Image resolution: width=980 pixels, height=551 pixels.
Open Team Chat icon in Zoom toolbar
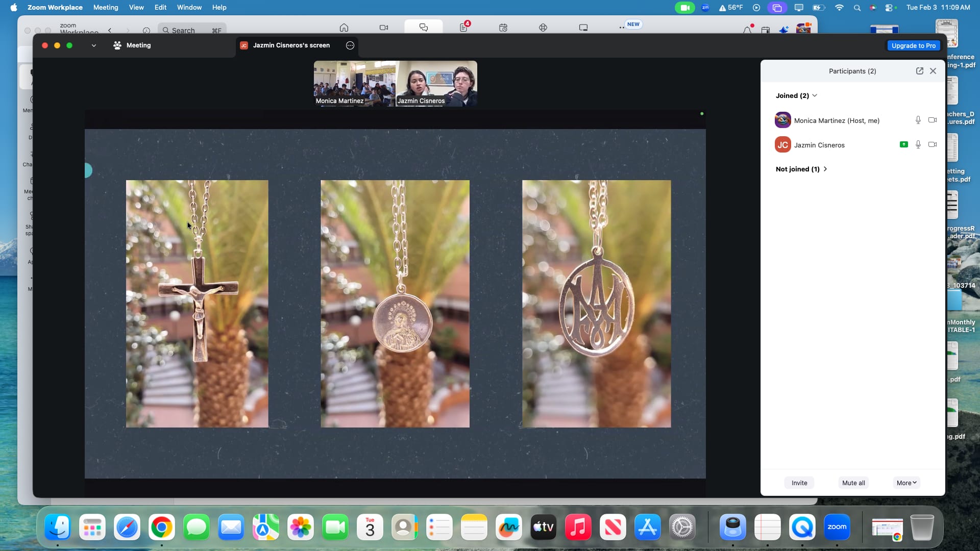click(x=423, y=28)
